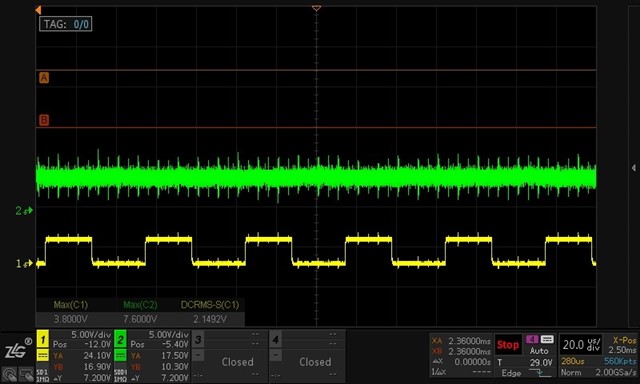640x384 pixels.
Task: Click the falling edge trigger slope icon
Action: click(x=539, y=373)
